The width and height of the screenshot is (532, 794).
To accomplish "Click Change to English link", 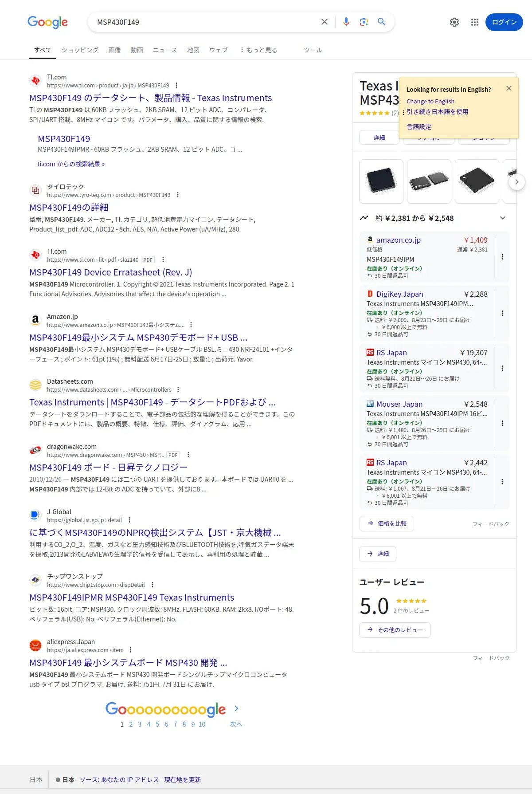I will click(x=430, y=101).
